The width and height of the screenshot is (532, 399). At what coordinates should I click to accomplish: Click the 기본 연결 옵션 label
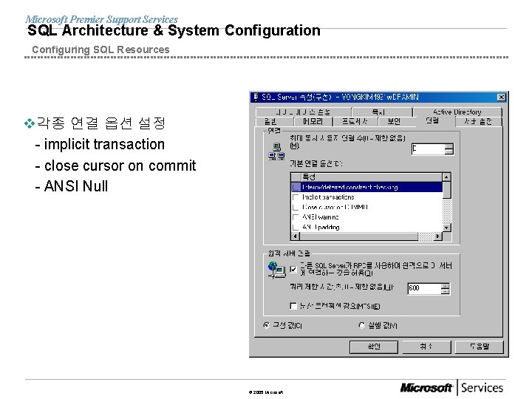click(316, 163)
